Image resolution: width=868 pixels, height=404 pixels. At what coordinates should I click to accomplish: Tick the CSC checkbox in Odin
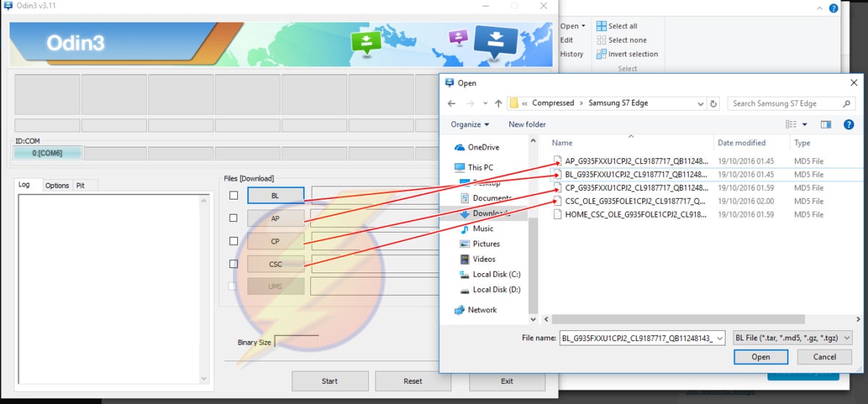(x=233, y=265)
